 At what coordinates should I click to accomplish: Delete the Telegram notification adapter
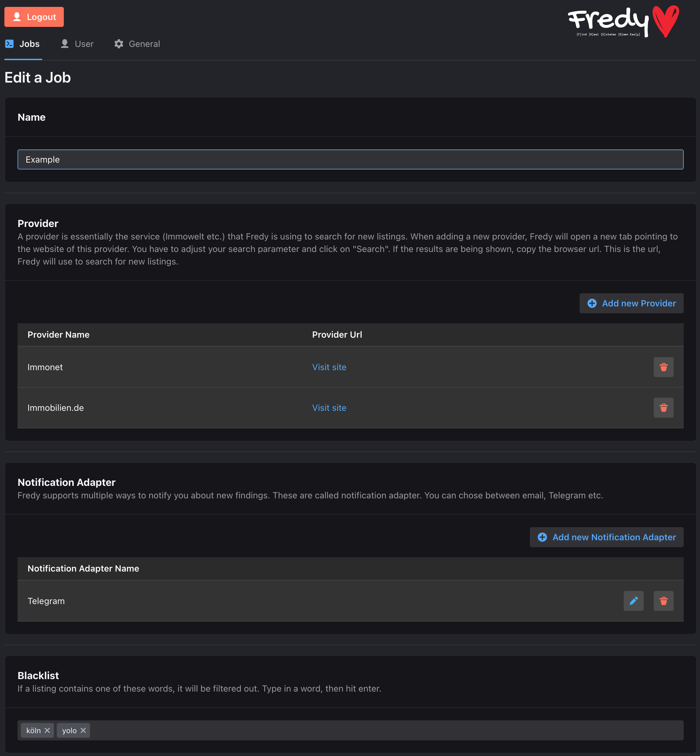coord(663,601)
